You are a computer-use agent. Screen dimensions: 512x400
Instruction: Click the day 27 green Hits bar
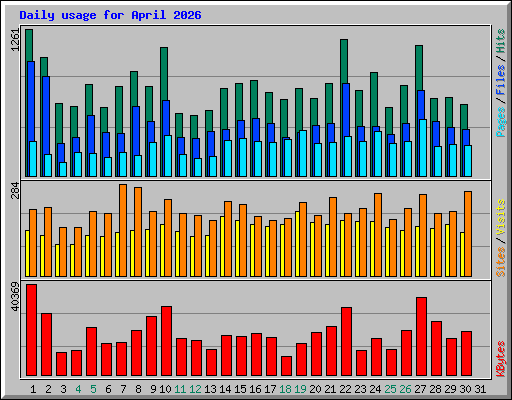pos(419,68)
